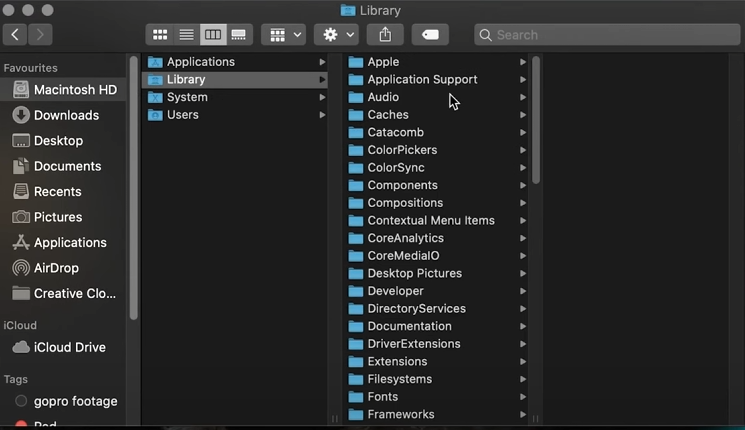Select Desktop in the sidebar

point(64,141)
